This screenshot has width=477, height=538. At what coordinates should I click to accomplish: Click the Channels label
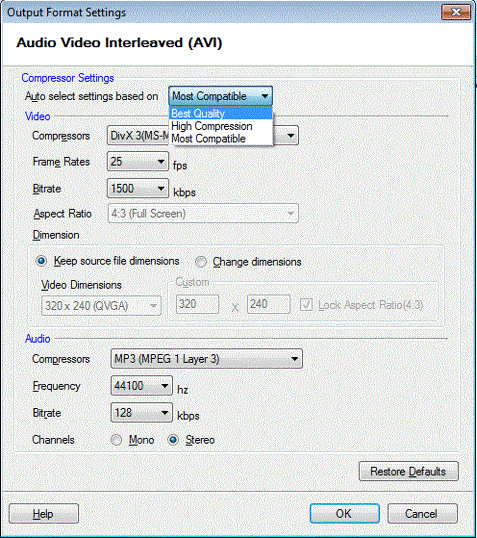53,440
